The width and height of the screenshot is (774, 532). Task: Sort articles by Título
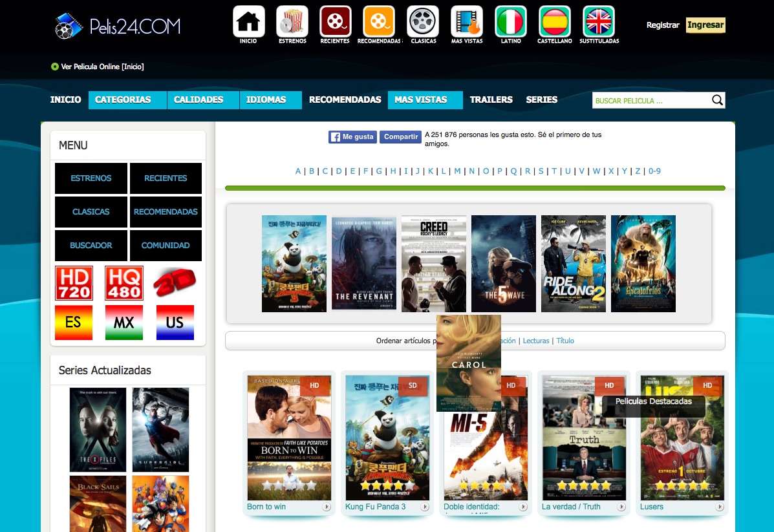[x=564, y=341]
